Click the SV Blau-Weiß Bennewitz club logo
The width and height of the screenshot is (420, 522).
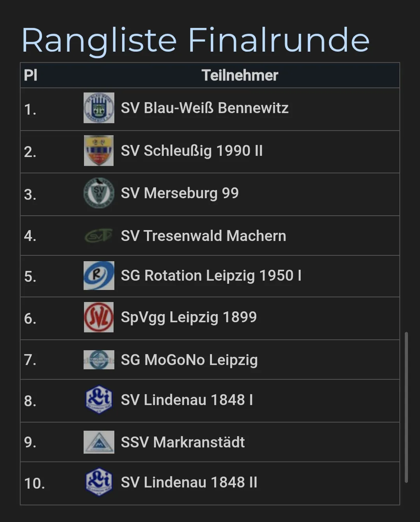coord(99,108)
